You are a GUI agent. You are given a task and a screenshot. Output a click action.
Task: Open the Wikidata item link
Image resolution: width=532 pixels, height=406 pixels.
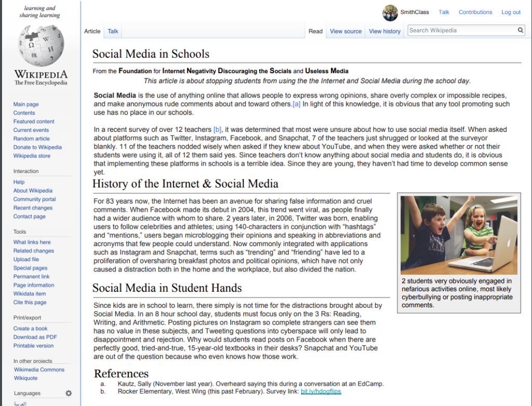tap(30, 294)
